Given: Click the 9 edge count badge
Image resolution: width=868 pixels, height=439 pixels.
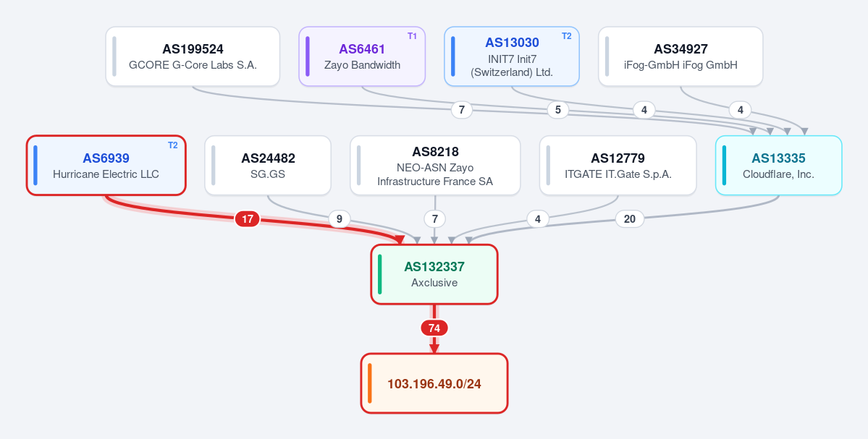Looking at the screenshot, I should tap(340, 219).
